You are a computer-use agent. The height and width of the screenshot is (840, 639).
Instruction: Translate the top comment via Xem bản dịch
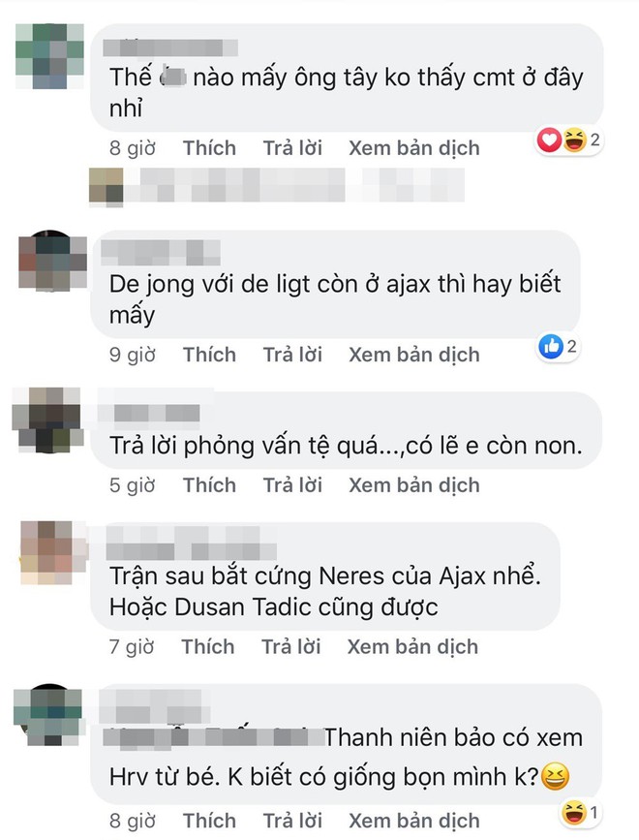pos(414,148)
